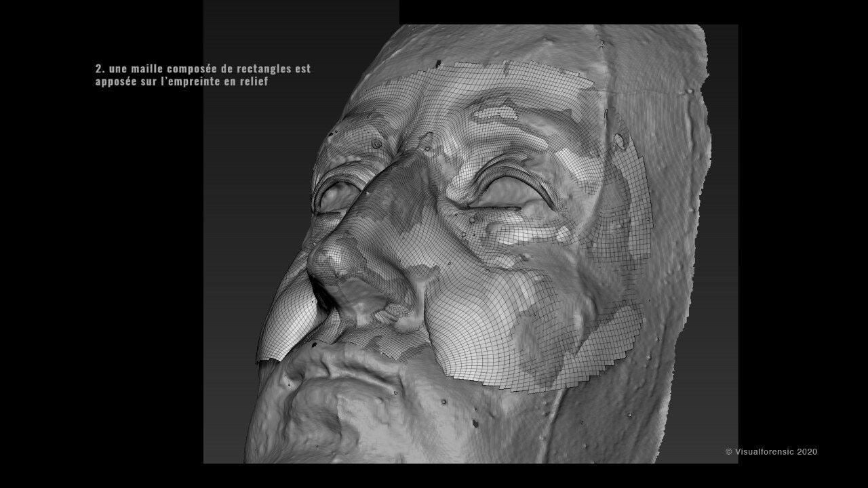The width and height of the screenshot is (868, 488).
Task: Click the word "relief" in the caption
Action: click(x=252, y=81)
